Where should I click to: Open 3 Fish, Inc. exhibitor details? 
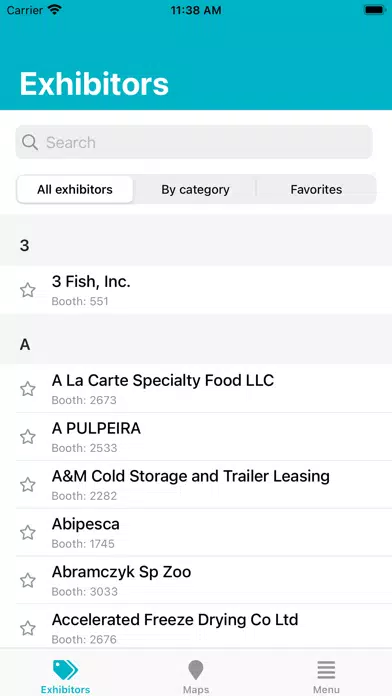[x=196, y=290]
